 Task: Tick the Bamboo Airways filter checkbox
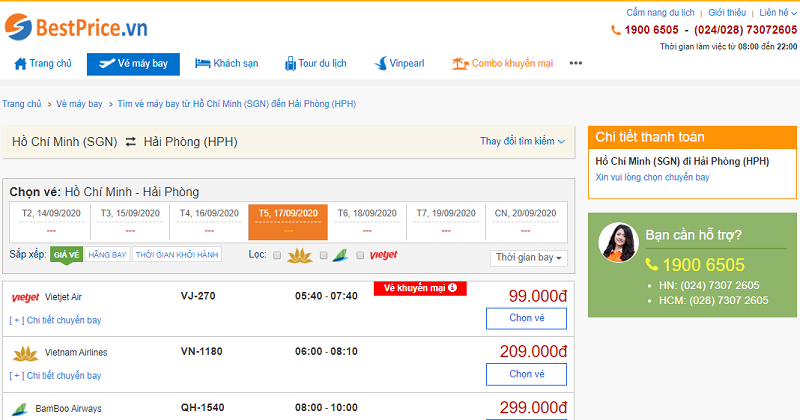(323, 255)
